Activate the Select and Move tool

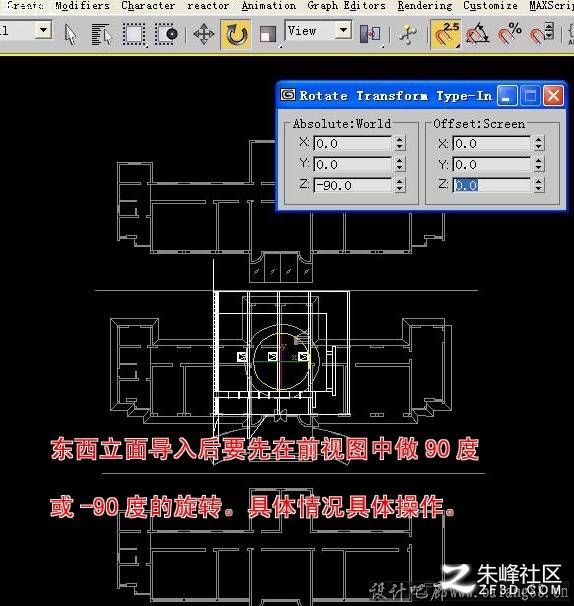click(204, 34)
